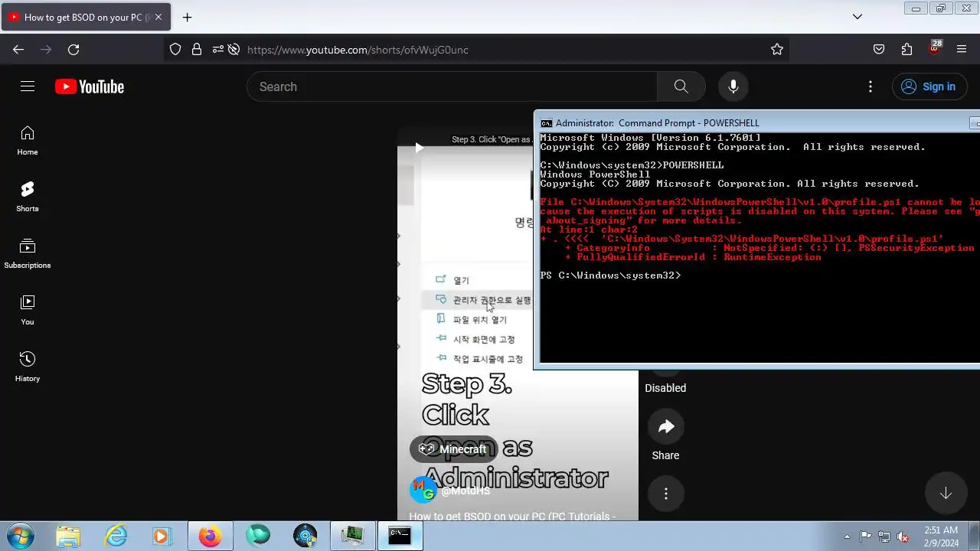This screenshot has height=551, width=980.
Task: Click the channel avatar on the Short
Action: click(x=423, y=490)
